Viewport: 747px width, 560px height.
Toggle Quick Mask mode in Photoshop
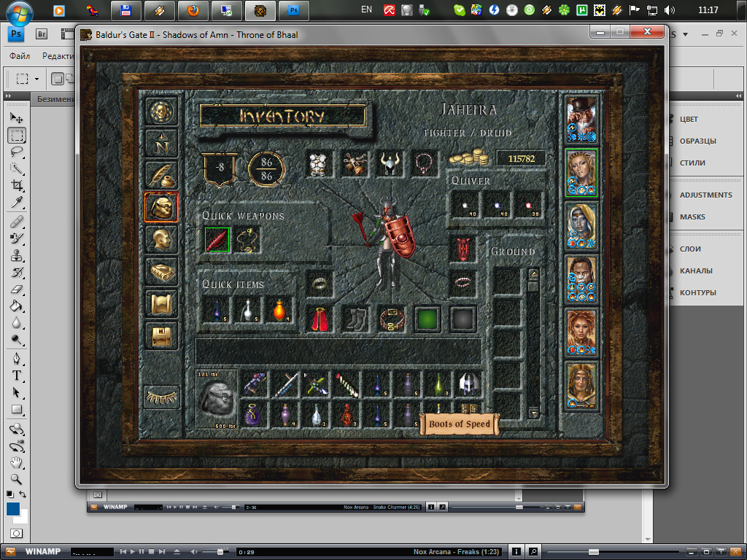[x=16, y=533]
